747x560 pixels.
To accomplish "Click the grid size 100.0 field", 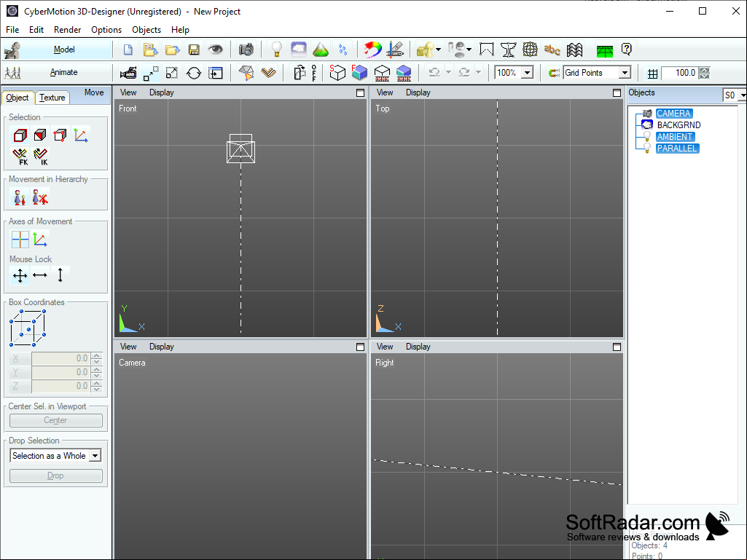I will coord(680,73).
